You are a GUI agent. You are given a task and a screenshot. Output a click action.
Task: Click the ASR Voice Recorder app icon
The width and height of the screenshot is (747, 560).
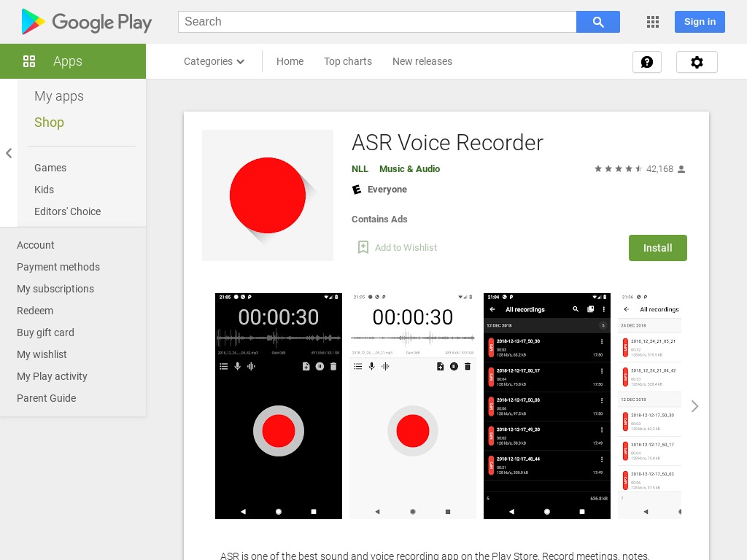pyautogui.click(x=268, y=195)
